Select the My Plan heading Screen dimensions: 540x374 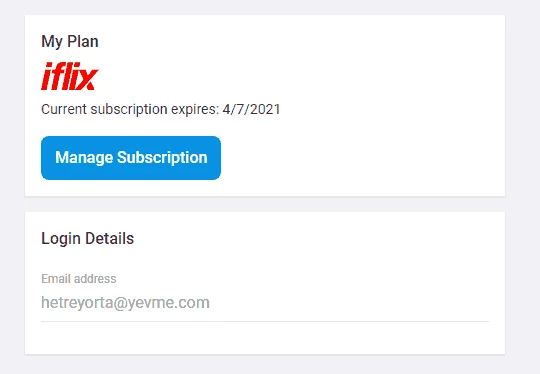click(x=70, y=42)
